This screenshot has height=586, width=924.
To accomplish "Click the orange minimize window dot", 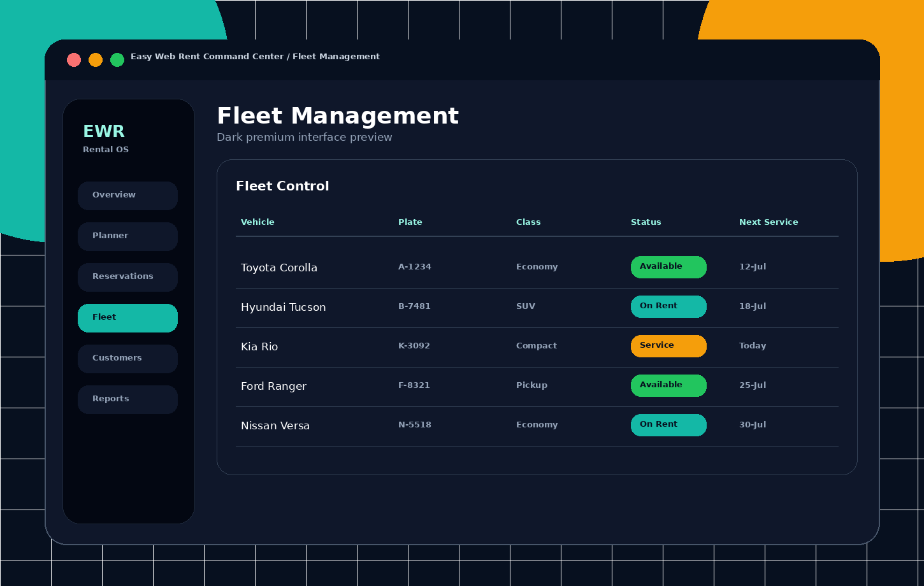I will coord(96,60).
